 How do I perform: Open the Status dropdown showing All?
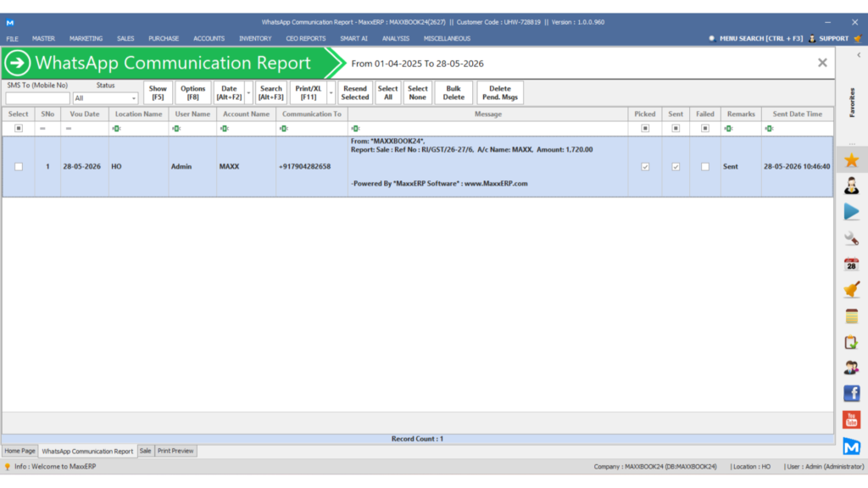(x=105, y=98)
